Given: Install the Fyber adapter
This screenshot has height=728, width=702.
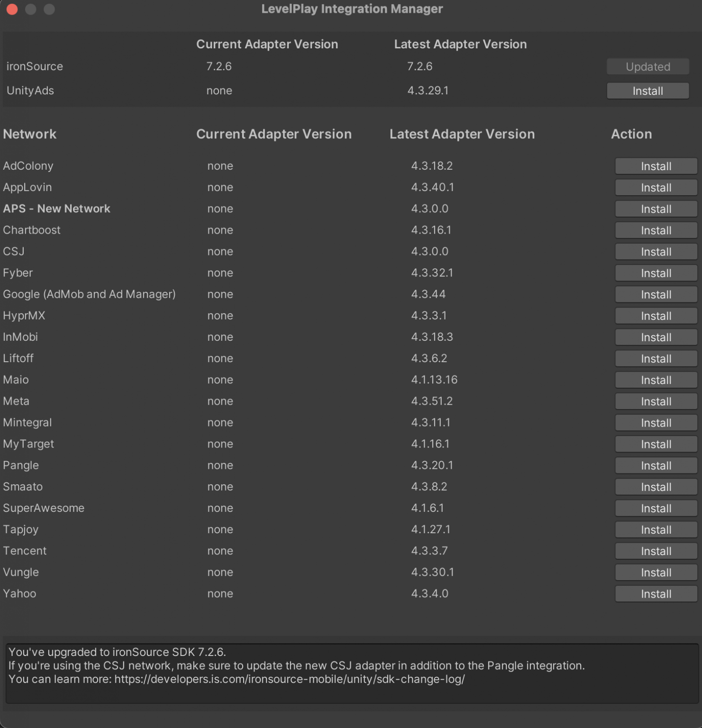Looking at the screenshot, I should click(x=656, y=273).
